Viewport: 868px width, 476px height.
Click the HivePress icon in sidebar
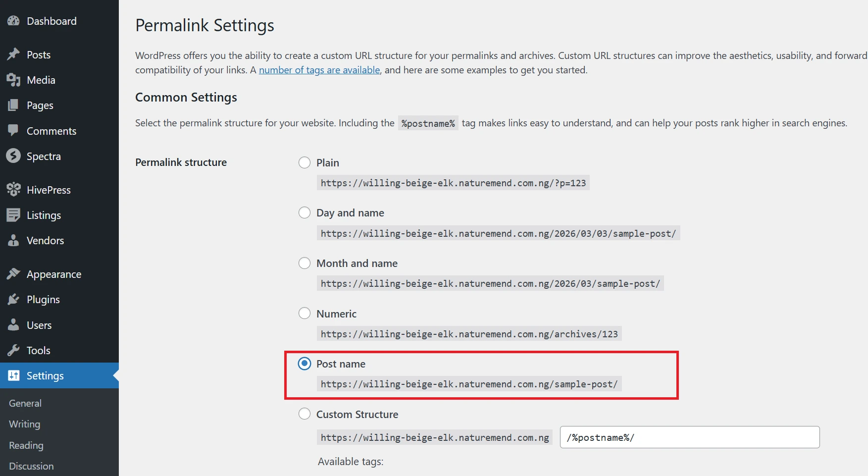click(x=13, y=190)
